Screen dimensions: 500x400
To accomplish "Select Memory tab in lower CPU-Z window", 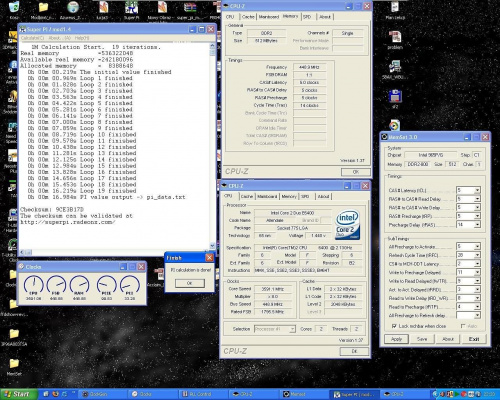I will pos(289,196).
